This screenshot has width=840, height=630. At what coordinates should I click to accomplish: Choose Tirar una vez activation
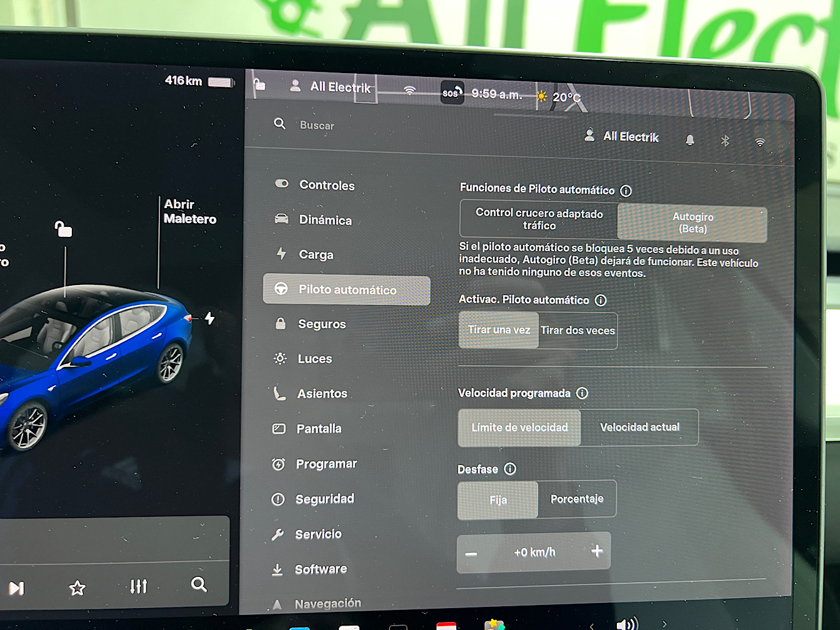pyautogui.click(x=499, y=330)
